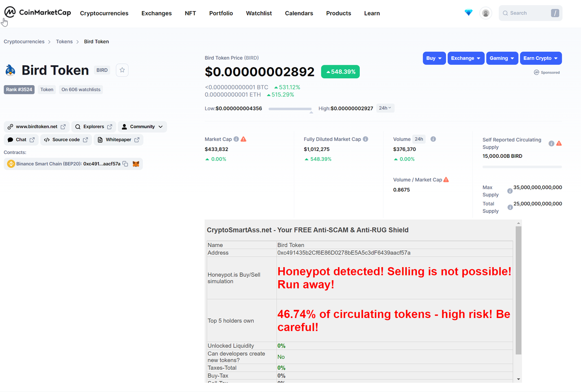This screenshot has height=392, width=581.
Task: Expand the Community dropdown
Action: click(142, 127)
